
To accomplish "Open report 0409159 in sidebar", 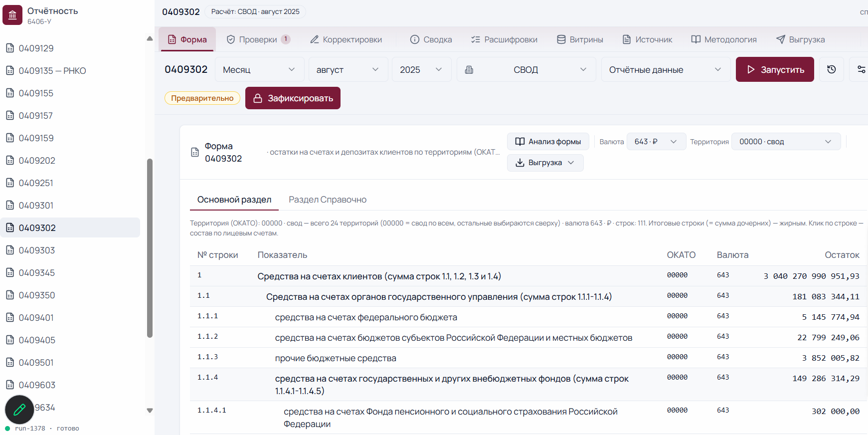I will (70, 138).
